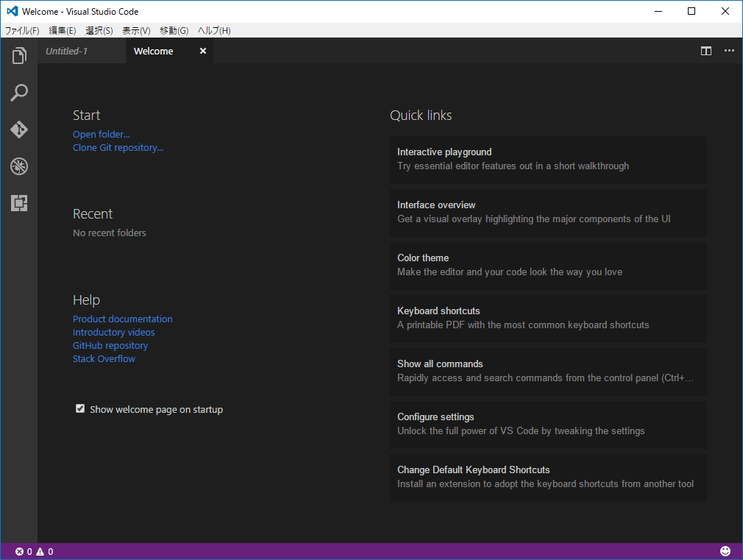Screen dimensions: 743x560
Task: Click the Visual Studio Code logo in title bar
Action: (13, 11)
